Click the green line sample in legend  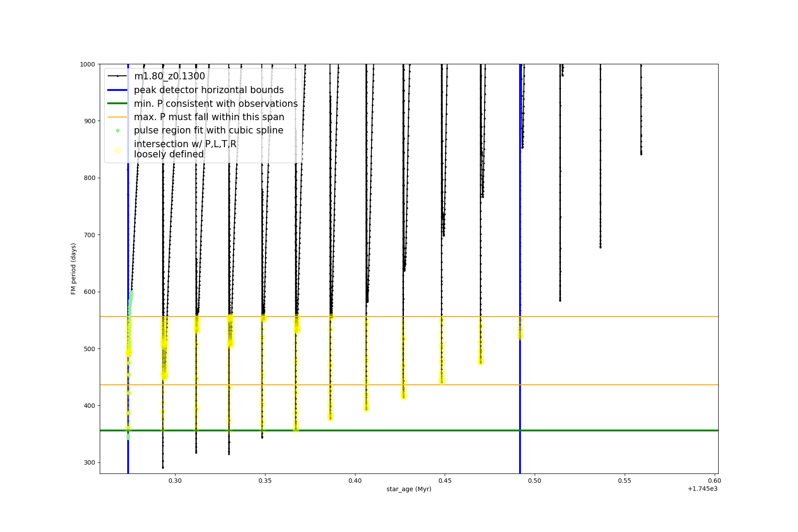coord(117,104)
